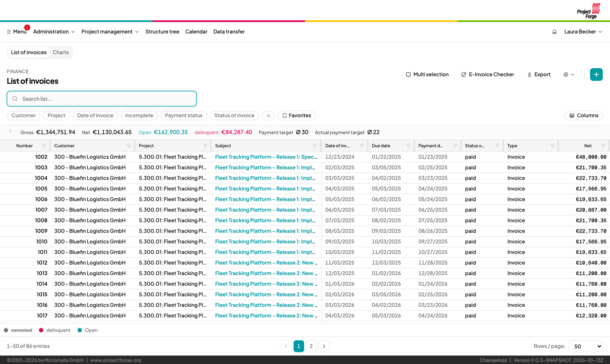Open the Laura Becker user menu

[x=583, y=32]
